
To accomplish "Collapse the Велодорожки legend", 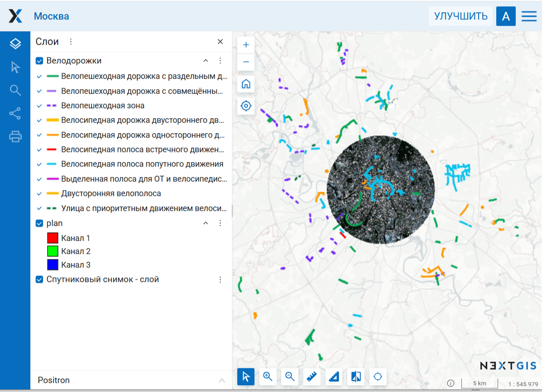I will coord(206,61).
